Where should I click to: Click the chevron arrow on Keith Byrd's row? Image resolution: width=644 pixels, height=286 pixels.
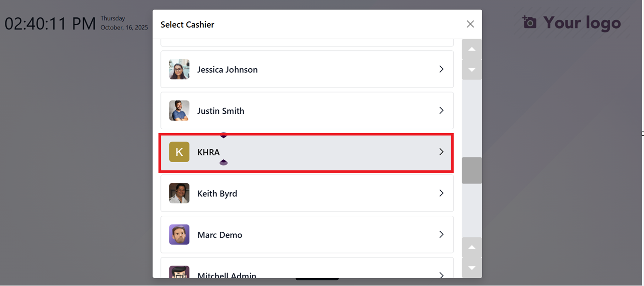tap(441, 194)
